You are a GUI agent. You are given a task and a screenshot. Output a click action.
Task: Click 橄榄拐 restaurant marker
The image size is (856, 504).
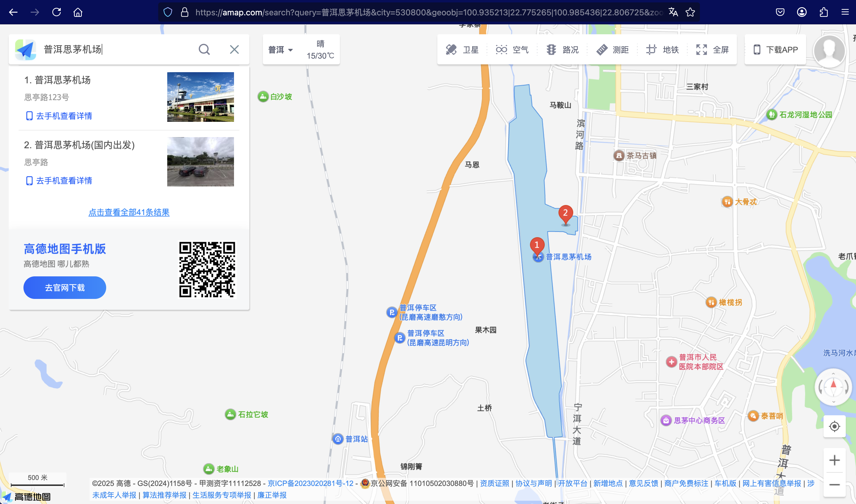711,302
